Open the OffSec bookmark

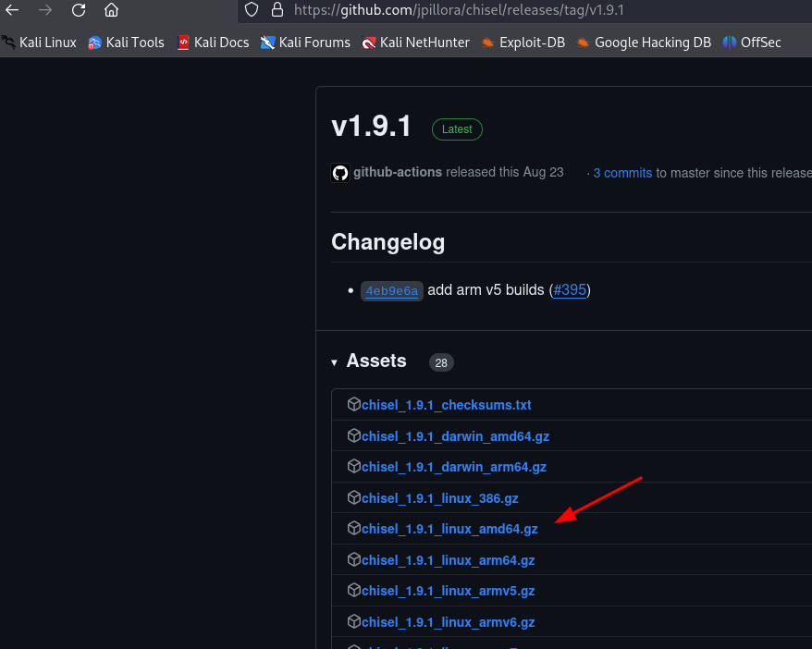(752, 43)
